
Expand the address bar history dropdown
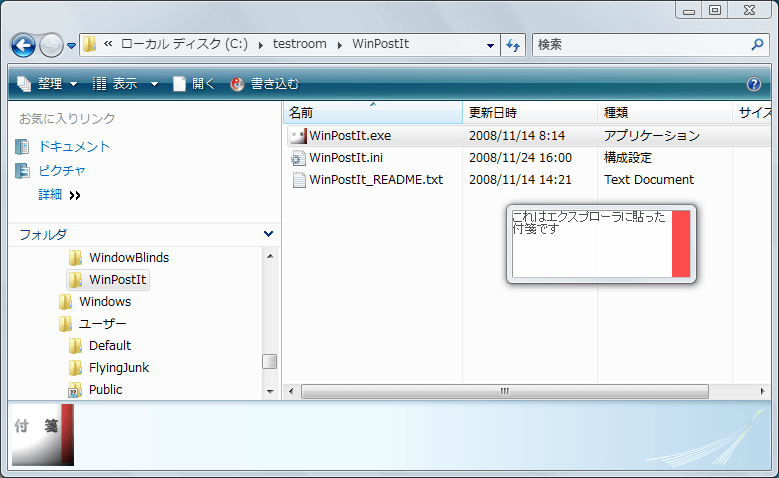click(x=490, y=45)
